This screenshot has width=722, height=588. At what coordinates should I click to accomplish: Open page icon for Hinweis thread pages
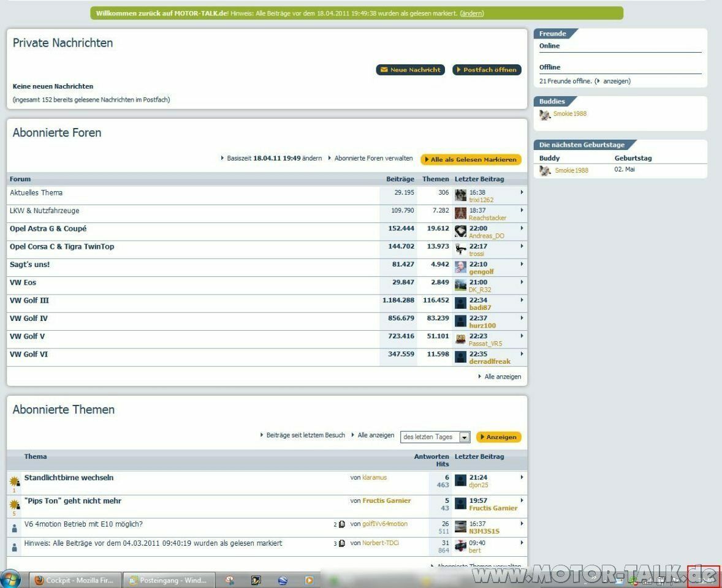tap(341, 543)
